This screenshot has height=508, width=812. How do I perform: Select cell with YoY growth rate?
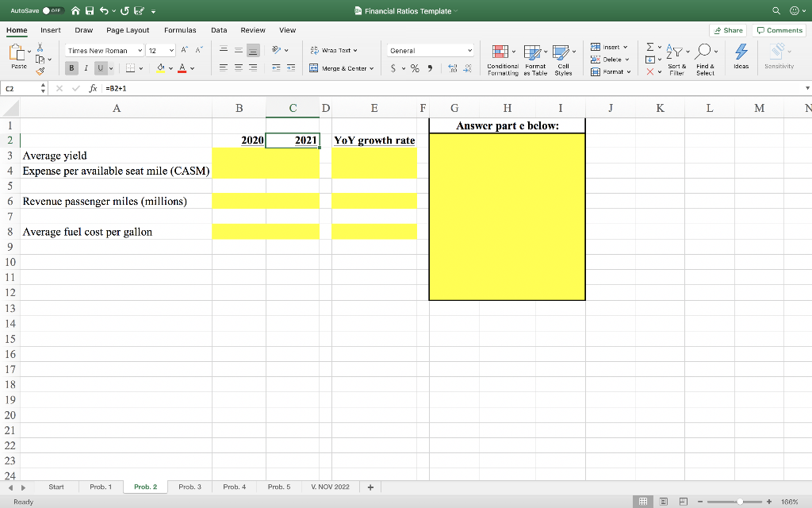coord(374,140)
